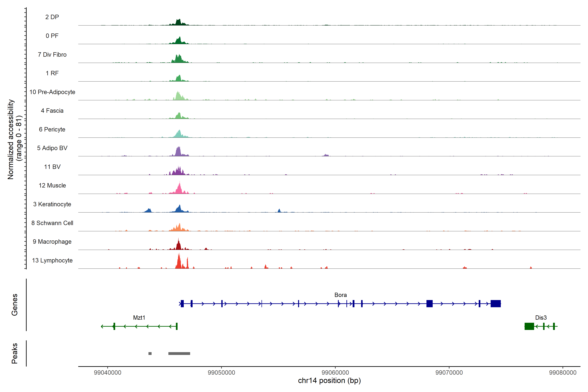Image resolution: width=588 pixels, height=392 pixels.
Task: Click the 3 Keratinocyte track label
Action: pos(52,204)
